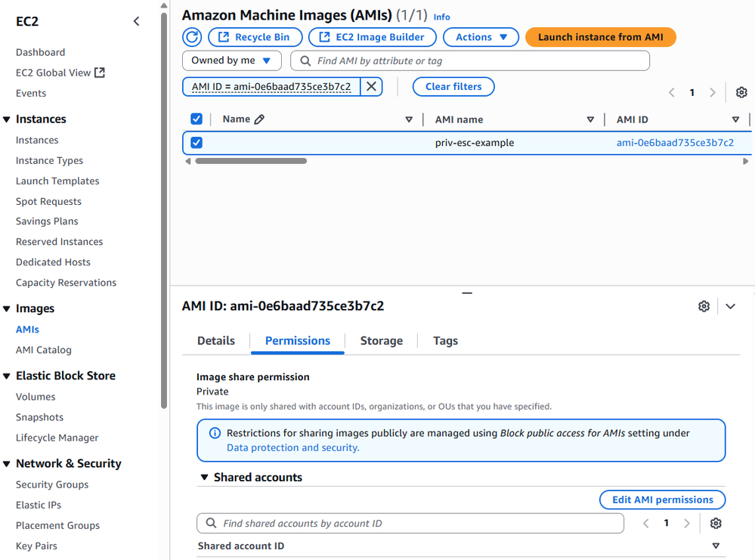Open Recycle Bin

click(x=255, y=37)
